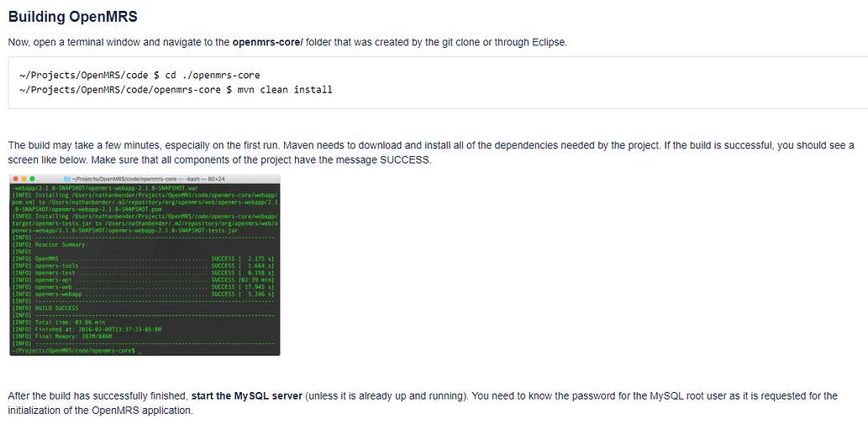Viewport: 868px width, 424px height.
Task: Click the 'Total time: 03:06 min' line
Action: point(58,322)
